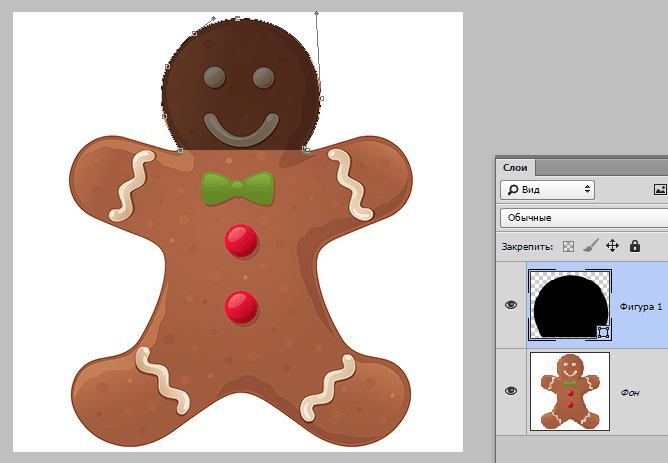Screen dimensions: 668x463
Task: Switch to the Слои tab
Action: coord(515,167)
